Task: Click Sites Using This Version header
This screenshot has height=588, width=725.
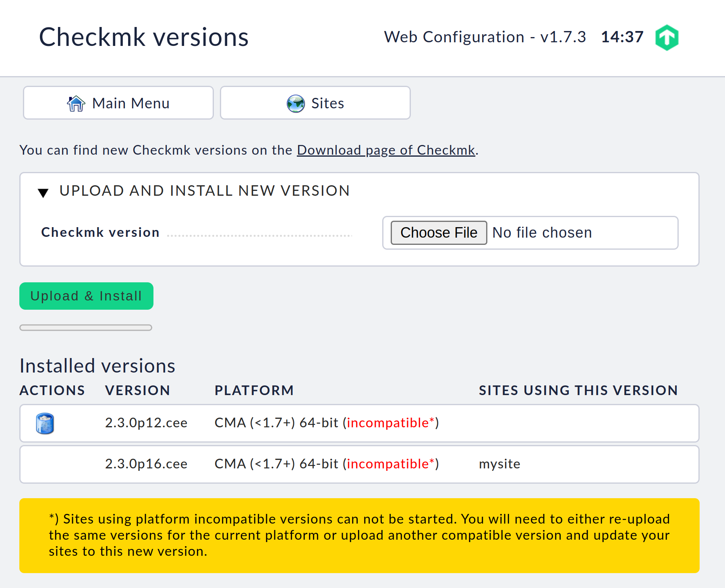Action: (578, 390)
